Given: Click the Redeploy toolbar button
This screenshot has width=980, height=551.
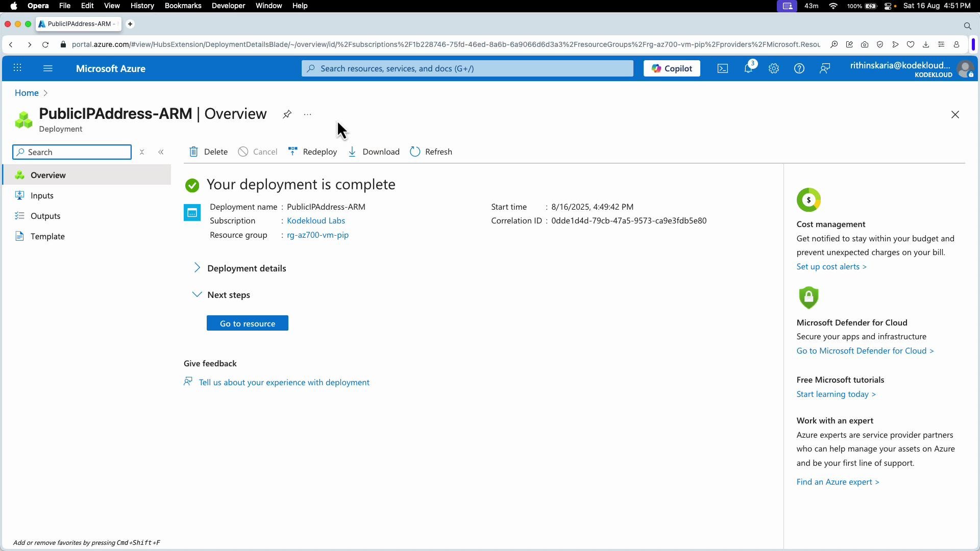Looking at the screenshot, I should click(312, 152).
